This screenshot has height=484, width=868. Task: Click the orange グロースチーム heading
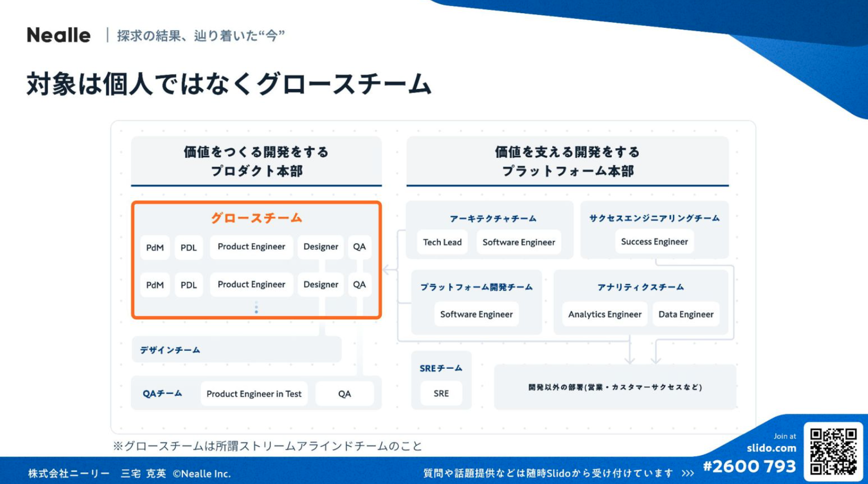256,218
